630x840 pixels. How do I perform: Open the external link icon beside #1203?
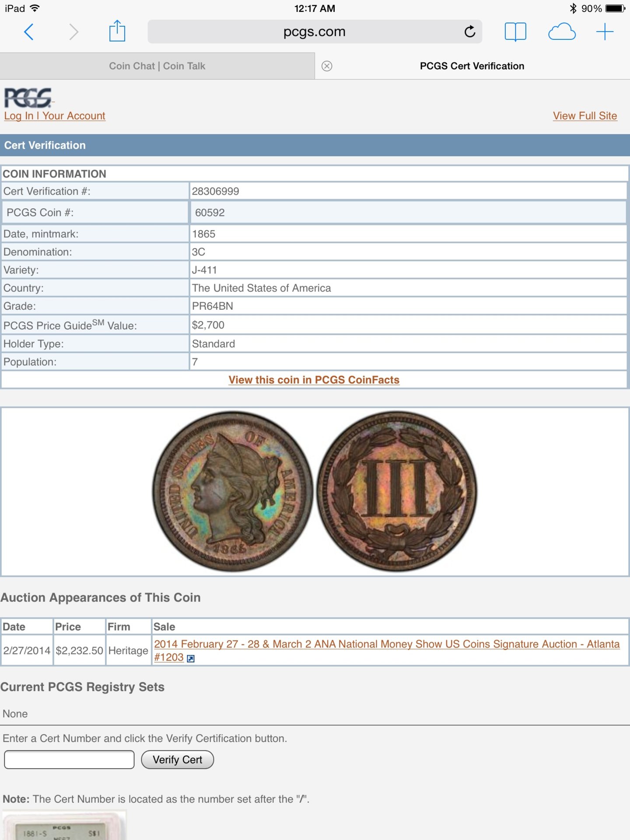(x=191, y=658)
